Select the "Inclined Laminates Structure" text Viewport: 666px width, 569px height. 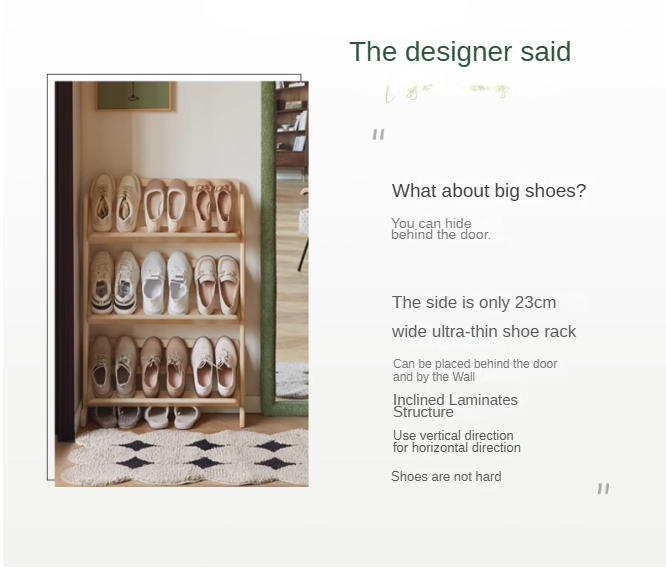pos(454,405)
